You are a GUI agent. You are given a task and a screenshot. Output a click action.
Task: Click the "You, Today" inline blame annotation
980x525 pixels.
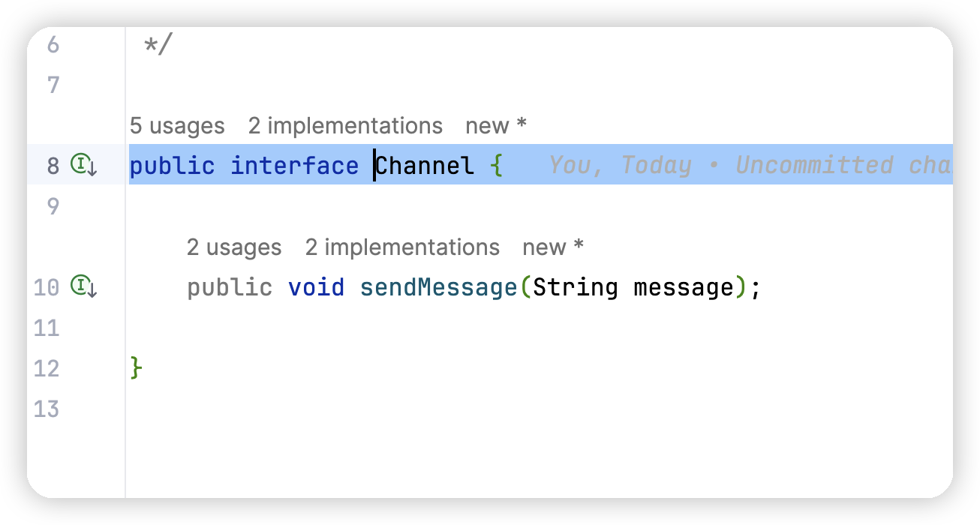620,165
